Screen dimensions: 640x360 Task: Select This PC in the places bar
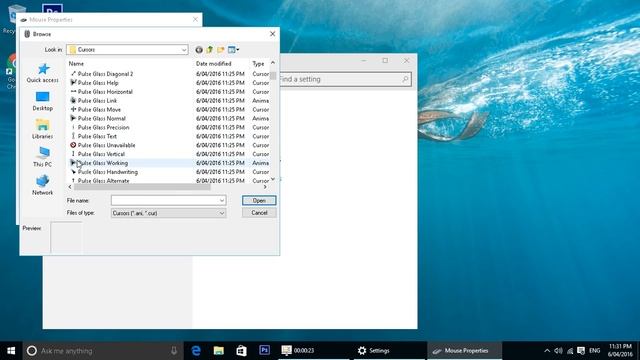42,158
